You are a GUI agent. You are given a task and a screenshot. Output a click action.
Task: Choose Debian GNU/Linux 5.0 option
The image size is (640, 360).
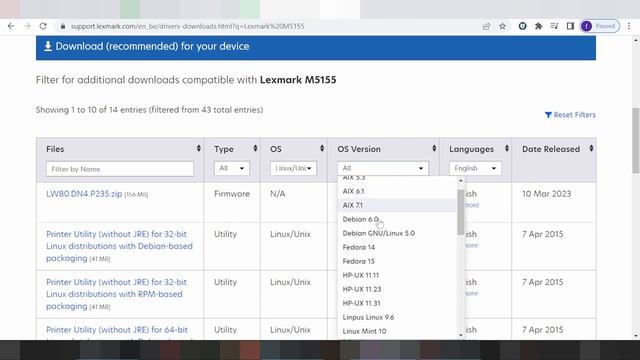[x=397, y=233]
